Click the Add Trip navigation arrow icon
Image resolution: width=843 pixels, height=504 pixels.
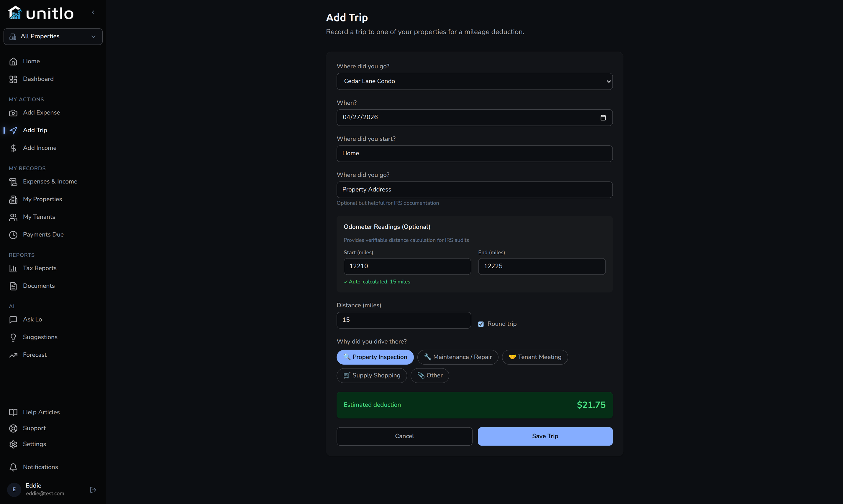(x=13, y=130)
